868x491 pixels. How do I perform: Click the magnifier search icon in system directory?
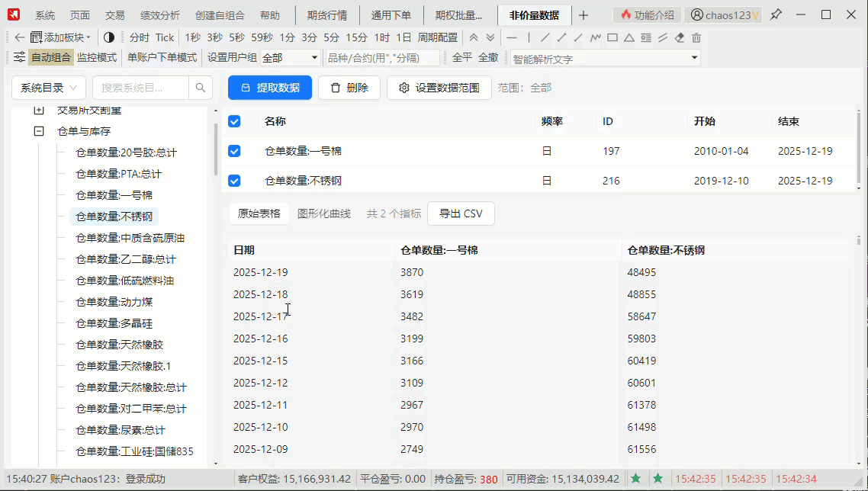coord(201,88)
